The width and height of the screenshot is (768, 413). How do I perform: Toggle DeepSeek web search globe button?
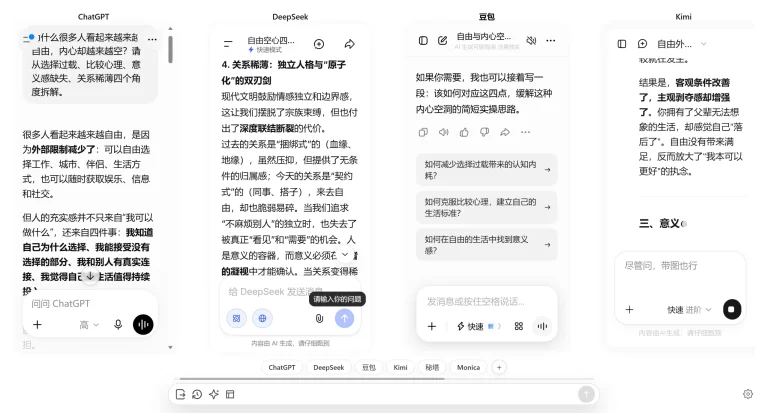click(263, 318)
